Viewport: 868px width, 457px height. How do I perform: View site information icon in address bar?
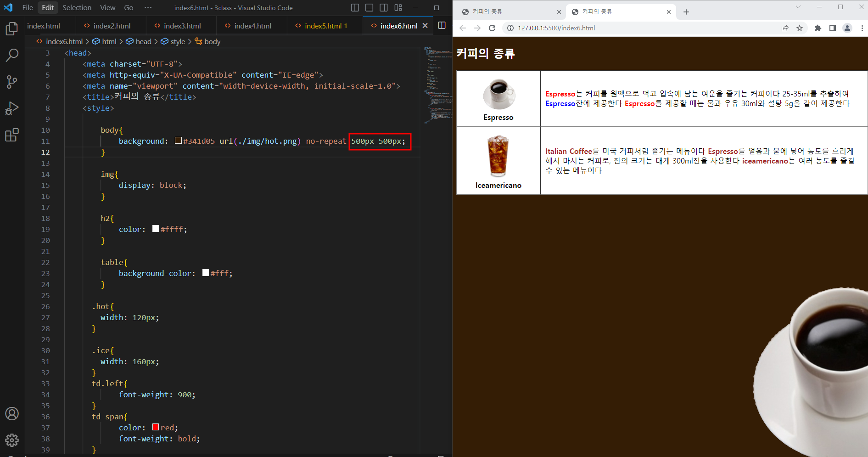point(510,28)
